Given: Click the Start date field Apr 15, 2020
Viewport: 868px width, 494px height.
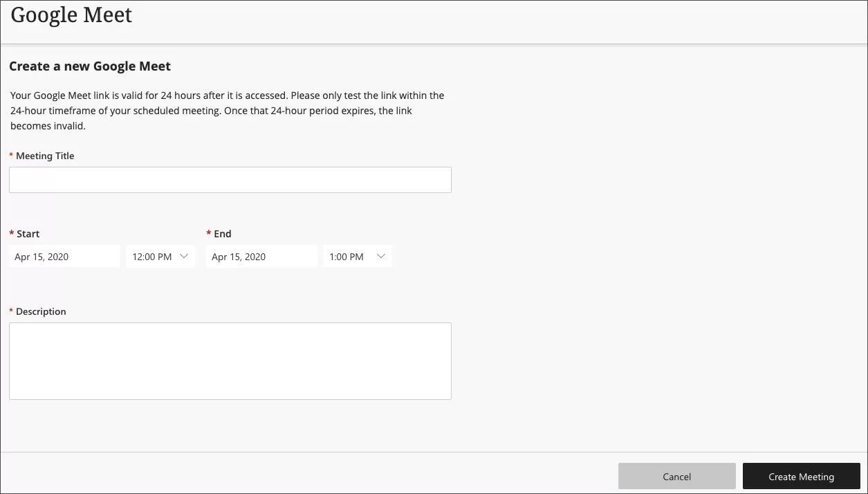Looking at the screenshot, I should pos(64,256).
